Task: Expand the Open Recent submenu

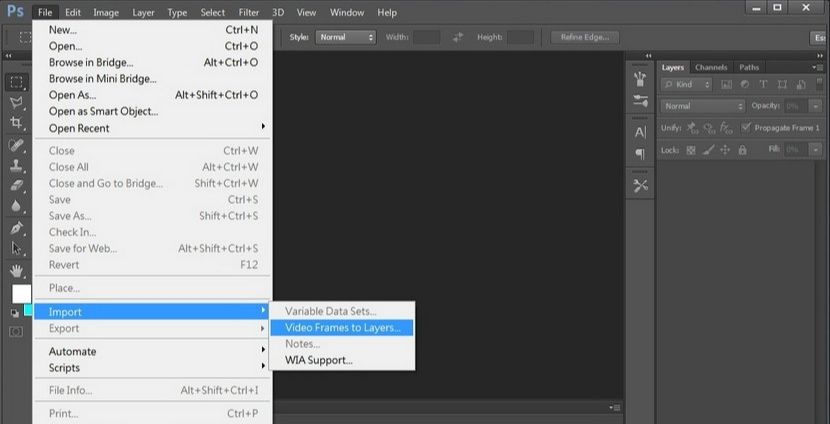Action: point(152,128)
